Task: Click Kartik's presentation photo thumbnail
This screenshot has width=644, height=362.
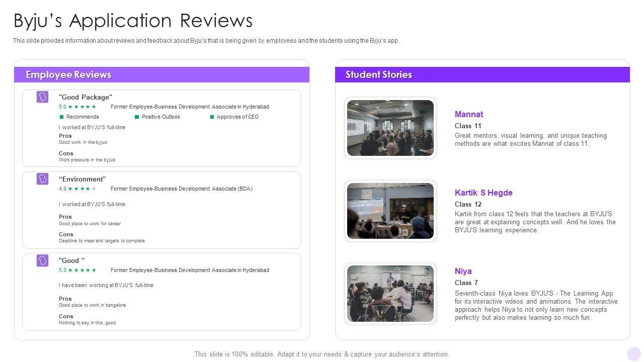Action: pyautogui.click(x=390, y=211)
